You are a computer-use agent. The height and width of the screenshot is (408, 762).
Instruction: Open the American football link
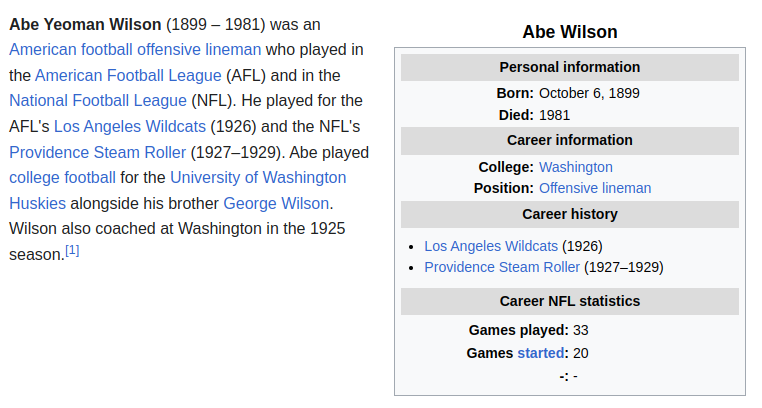click(x=75, y=49)
